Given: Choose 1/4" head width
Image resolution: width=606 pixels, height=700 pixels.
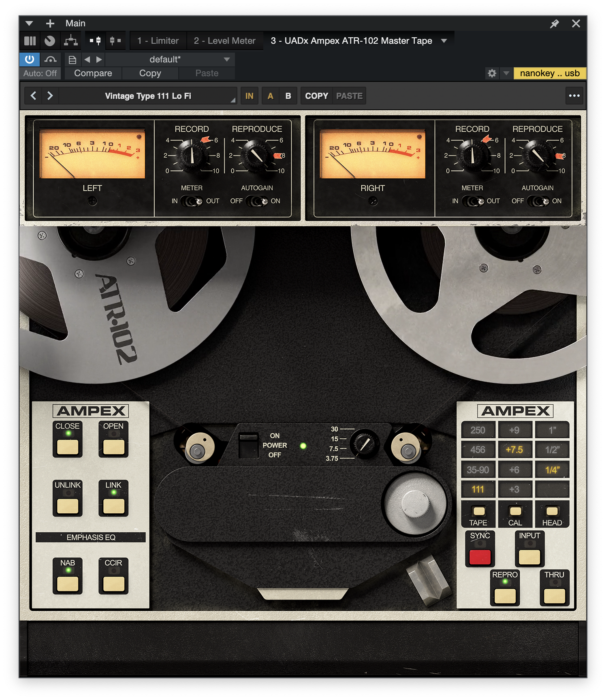Looking at the screenshot, I should 552,470.
